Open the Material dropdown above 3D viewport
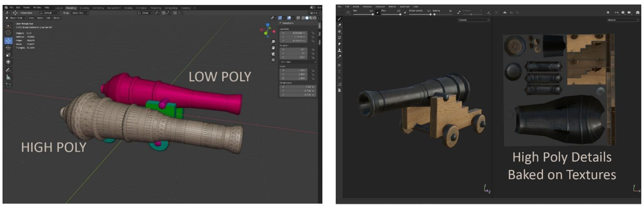This screenshot has height=208, width=644. pyautogui.click(x=473, y=20)
